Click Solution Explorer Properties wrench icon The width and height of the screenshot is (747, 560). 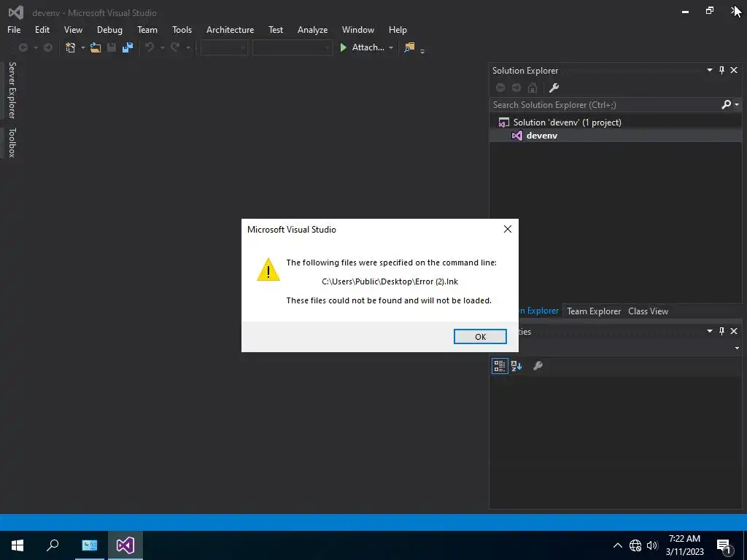[x=554, y=87]
